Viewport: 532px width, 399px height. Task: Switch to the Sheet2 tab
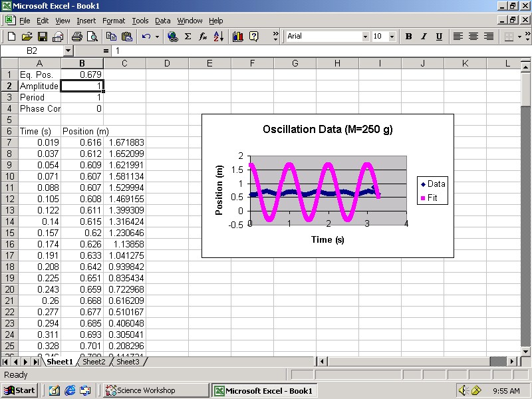point(93,362)
